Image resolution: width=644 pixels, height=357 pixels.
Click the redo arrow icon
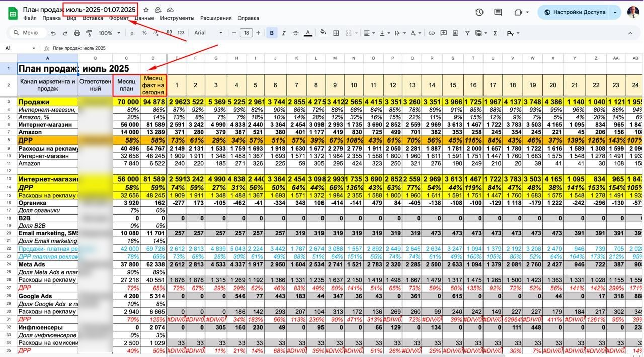65,33
